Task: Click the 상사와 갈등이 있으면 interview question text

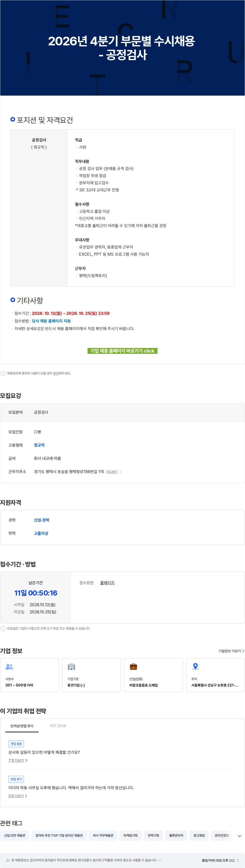Action: (44, 752)
